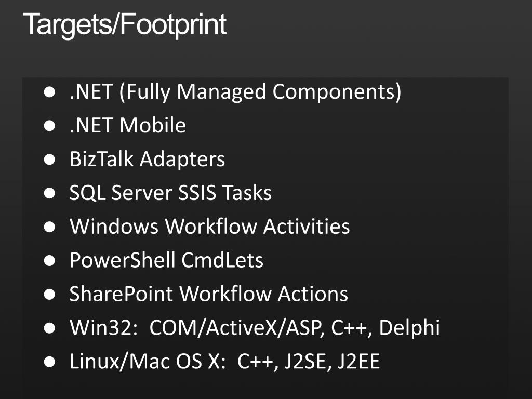Click the bullet beside .NET Mobile
This screenshot has height=399, width=532.
tap(49, 126)
